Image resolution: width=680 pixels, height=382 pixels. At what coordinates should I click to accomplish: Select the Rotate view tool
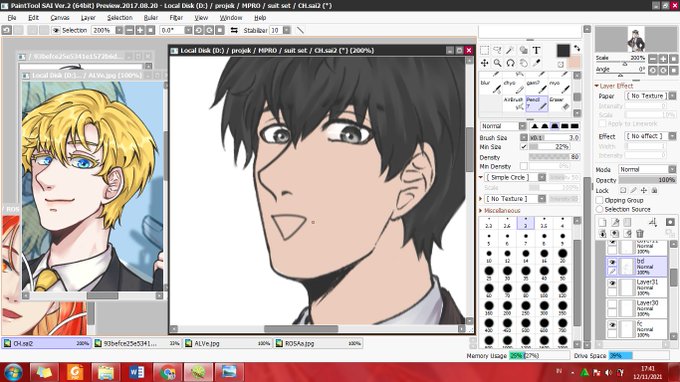(x=510, y=63)
